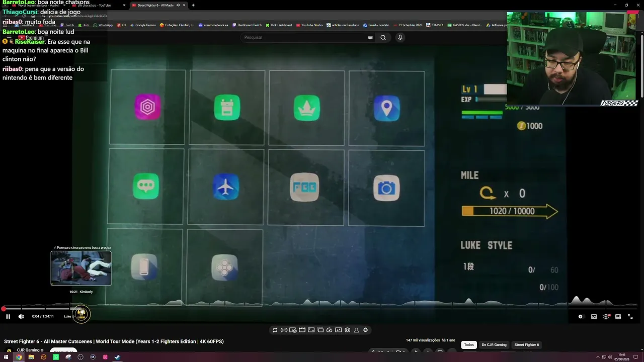Viewport: 644px width, 362px height.
Task: Click the flask experiment icon
Action: [356, 330]
